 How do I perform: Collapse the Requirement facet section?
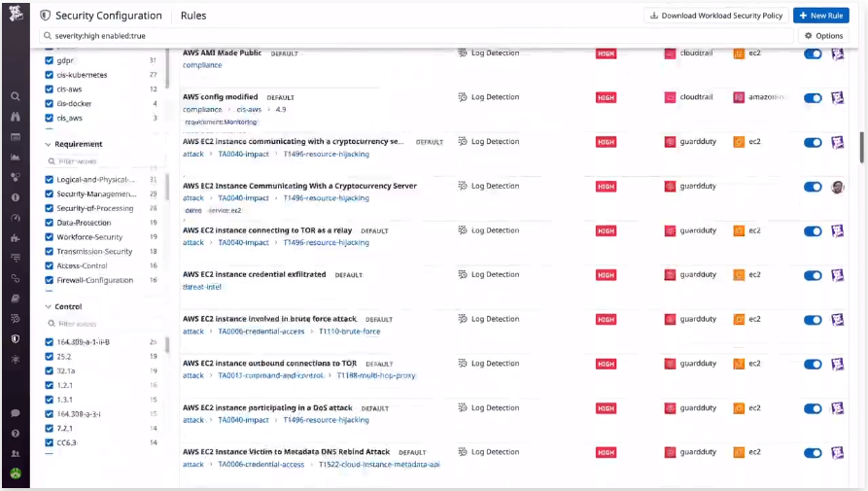48,144
